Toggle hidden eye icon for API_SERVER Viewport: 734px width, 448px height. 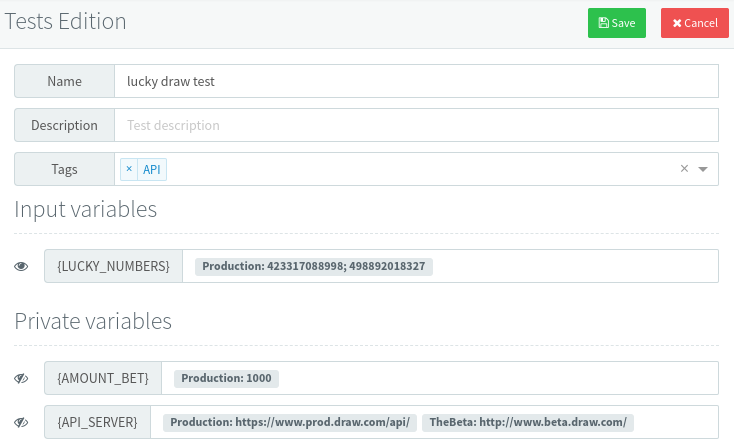pyautogui.click(x=22, y=422)
